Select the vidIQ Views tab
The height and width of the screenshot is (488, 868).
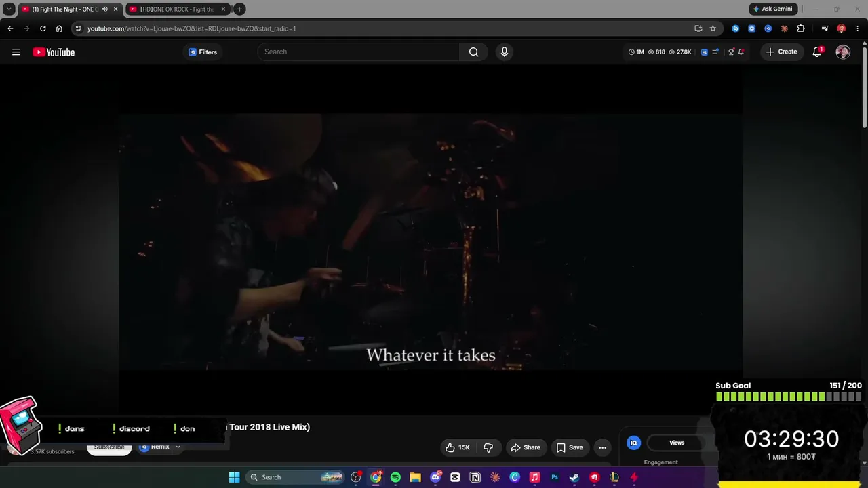677,443
